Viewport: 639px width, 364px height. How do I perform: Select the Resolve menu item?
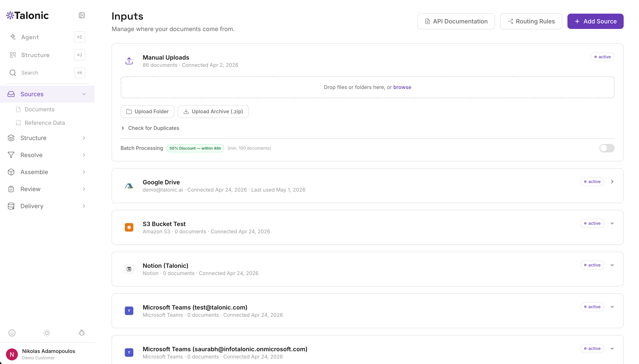coord(47,155)
